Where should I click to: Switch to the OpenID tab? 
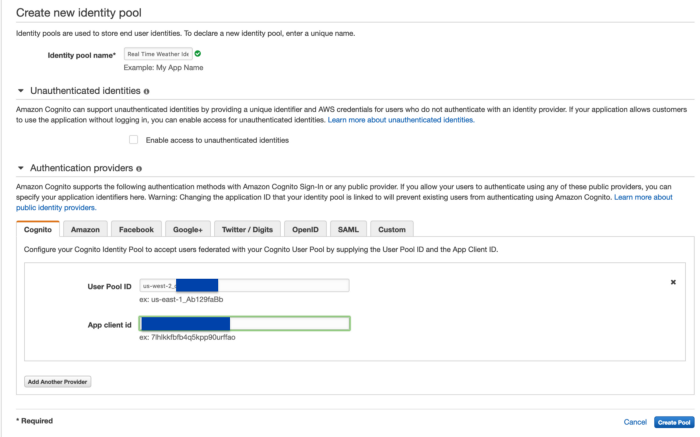305,229
